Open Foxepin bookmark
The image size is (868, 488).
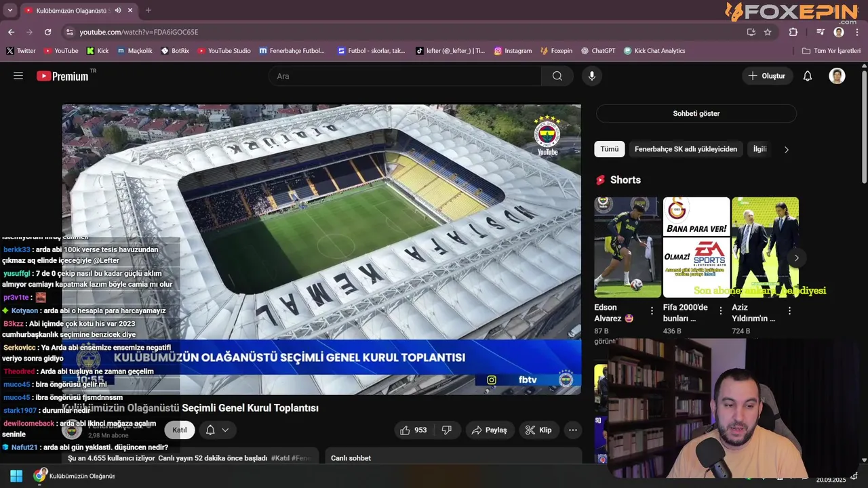556,51
